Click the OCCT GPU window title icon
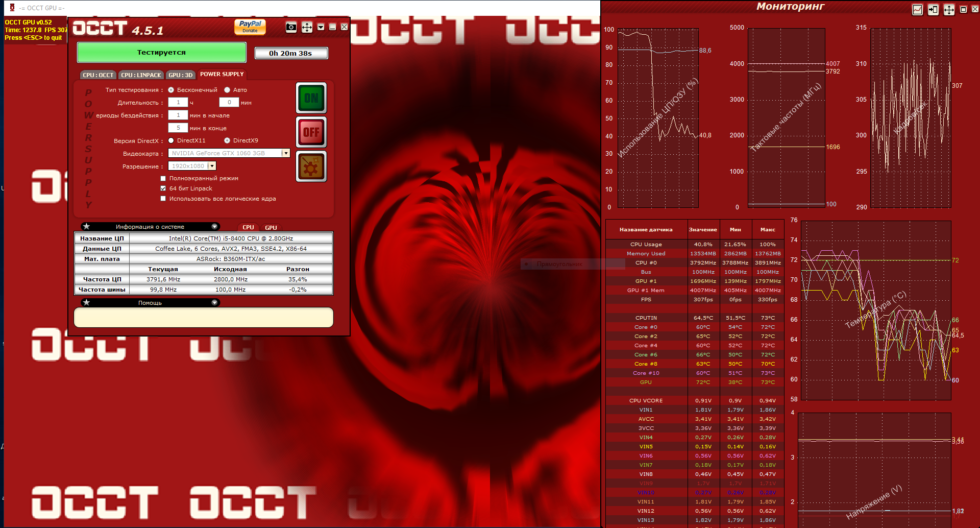Image resolution: width=980 pixels, height=528 pixels. coord(12,8)
